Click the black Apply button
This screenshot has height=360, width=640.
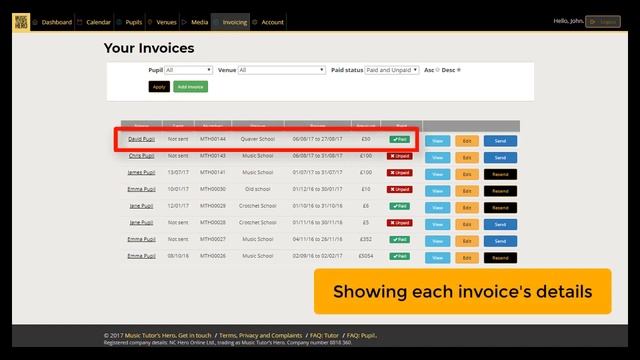[159, 87]
